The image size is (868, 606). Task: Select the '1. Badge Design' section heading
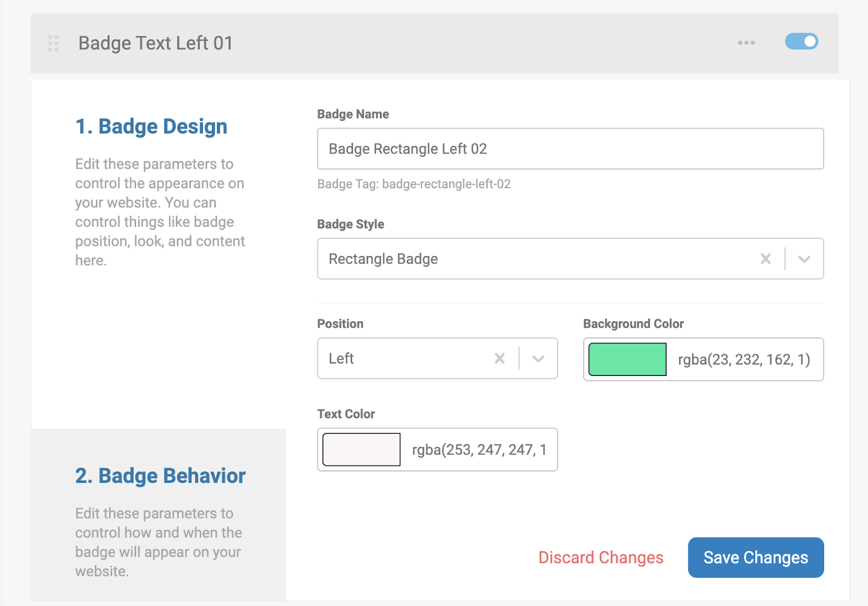[151, 126]
